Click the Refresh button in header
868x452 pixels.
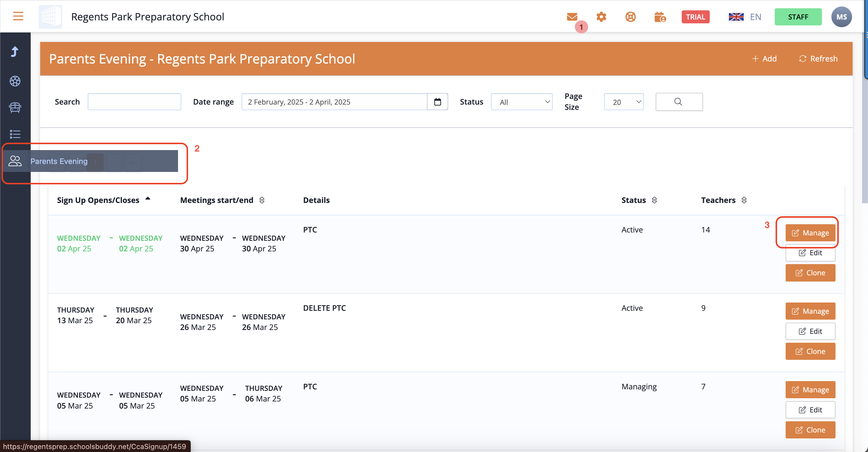coord(818,59)
